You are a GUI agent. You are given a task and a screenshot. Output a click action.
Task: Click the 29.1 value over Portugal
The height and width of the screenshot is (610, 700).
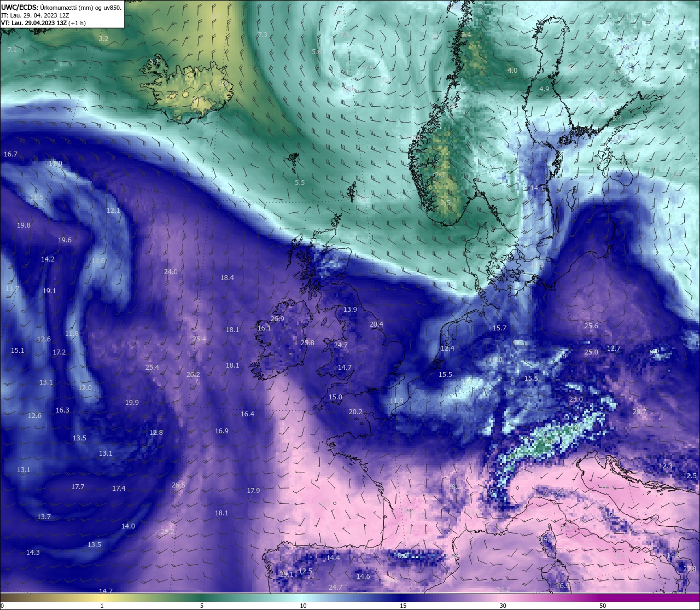(x=287, y=574)
